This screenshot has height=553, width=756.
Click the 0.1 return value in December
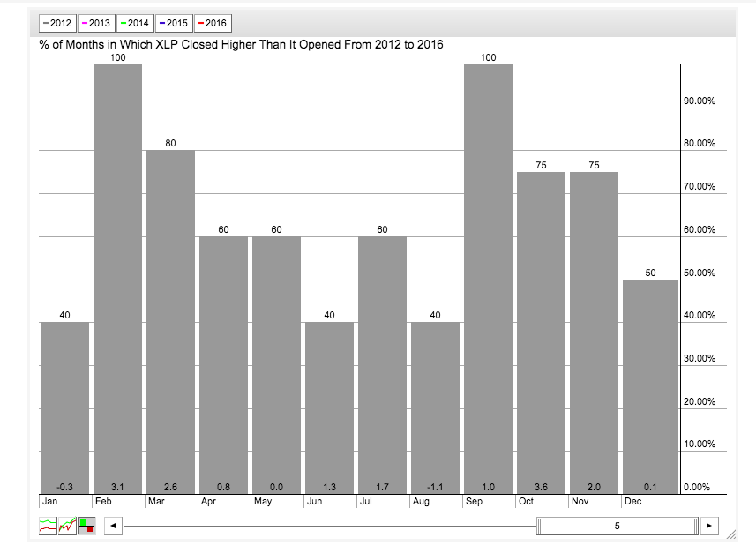pos(650,487)
